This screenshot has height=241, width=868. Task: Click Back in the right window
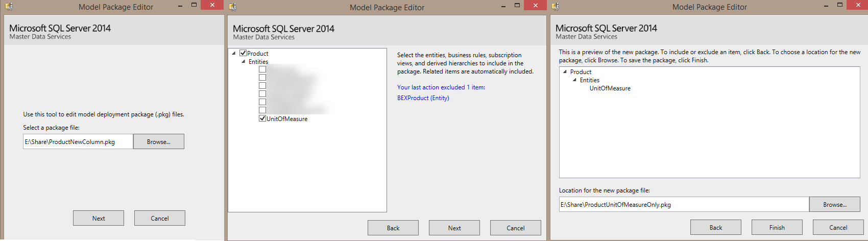click(x=716, y=227)
